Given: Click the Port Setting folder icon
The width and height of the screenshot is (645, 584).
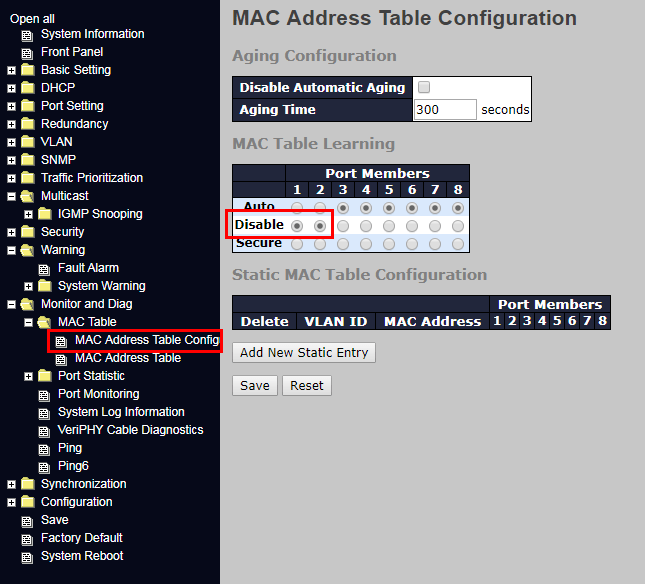Looking at the screenshot, I should tap(28, 106).
